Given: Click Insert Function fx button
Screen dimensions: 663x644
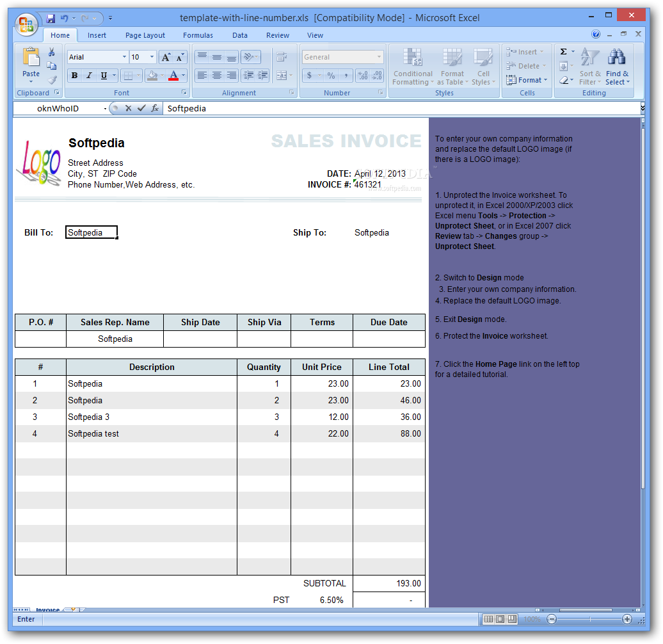Looking at the screenshot, I should point(155,109).
